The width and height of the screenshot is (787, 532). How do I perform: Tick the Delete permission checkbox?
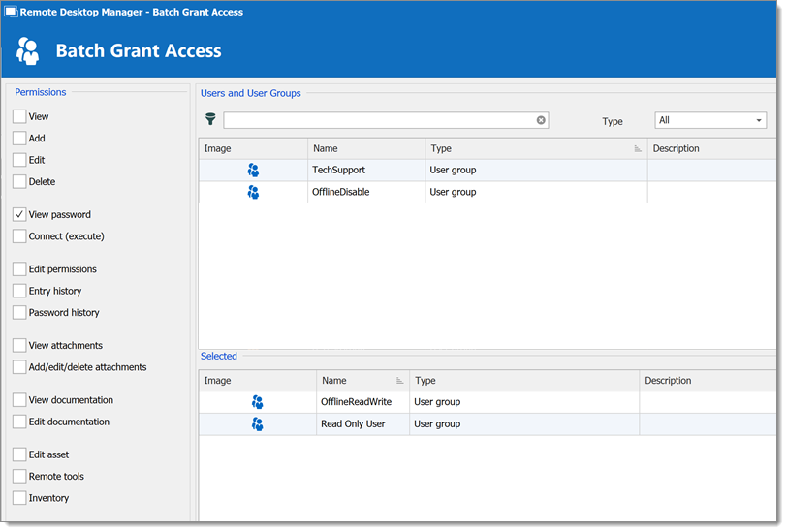point(19,181)
